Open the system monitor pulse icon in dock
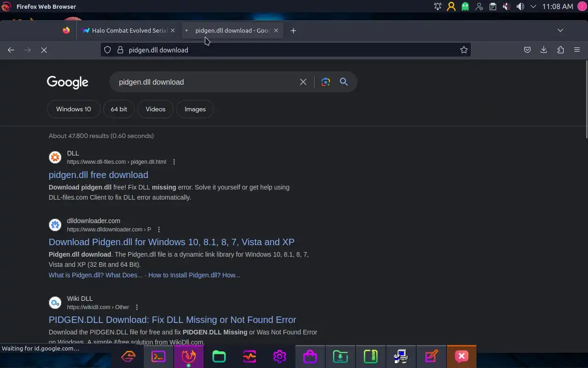 coord(249,356)
